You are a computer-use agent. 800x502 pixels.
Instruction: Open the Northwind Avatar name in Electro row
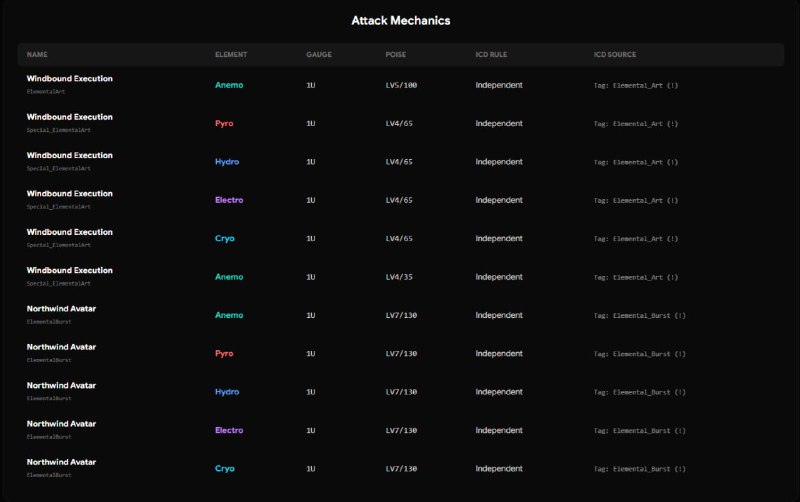62,424
